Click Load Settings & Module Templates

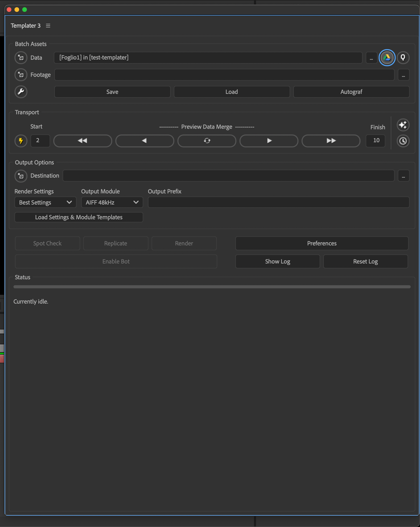click(79, 217)
